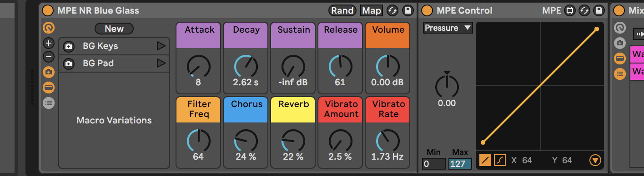Click the Attack macro knob

click(199, 66)
